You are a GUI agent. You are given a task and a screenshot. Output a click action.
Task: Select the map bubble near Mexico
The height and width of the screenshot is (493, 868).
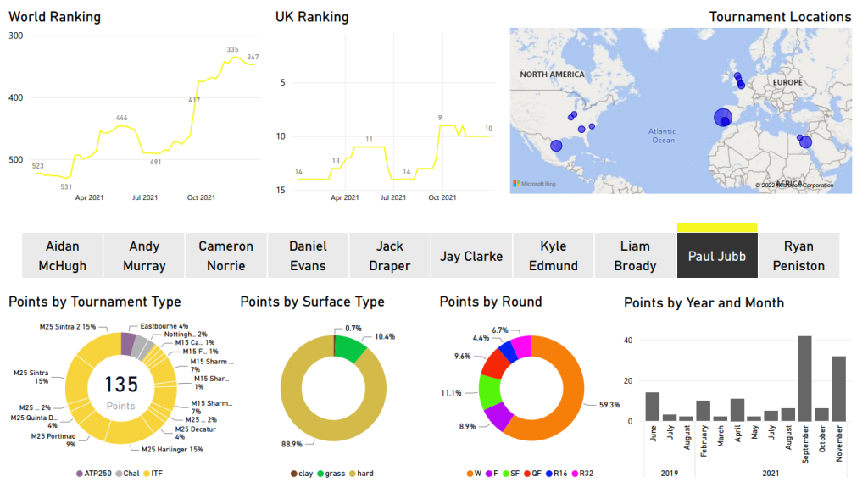coord(556,146)
